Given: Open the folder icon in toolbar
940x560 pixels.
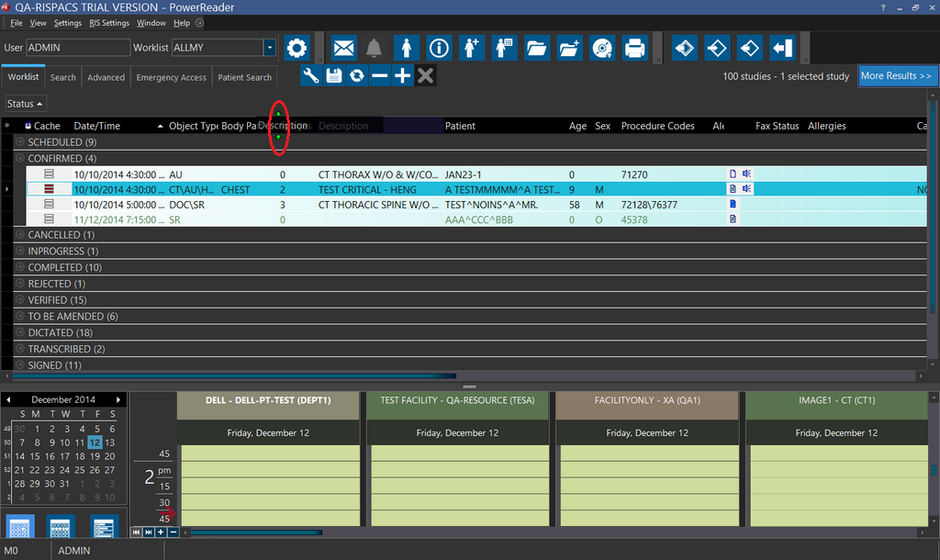Looking at the screenshot, I should pyautogui.click(x=537, y=48).
